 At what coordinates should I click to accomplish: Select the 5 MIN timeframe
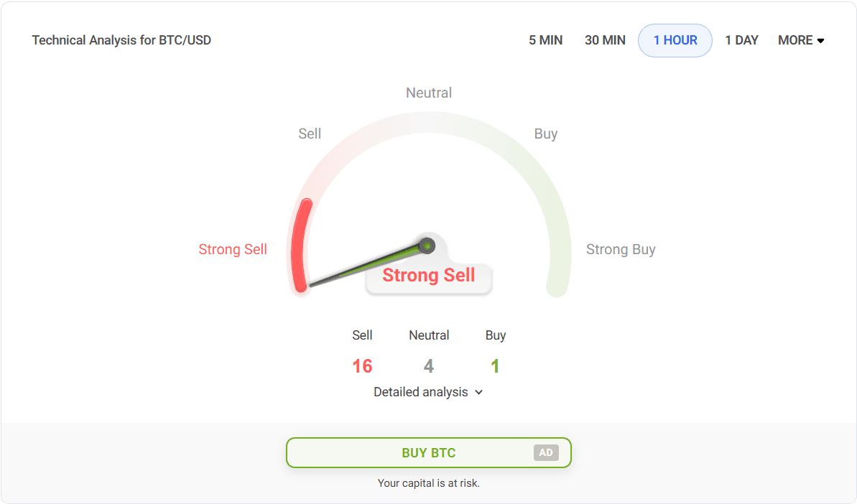pos(545,40)
